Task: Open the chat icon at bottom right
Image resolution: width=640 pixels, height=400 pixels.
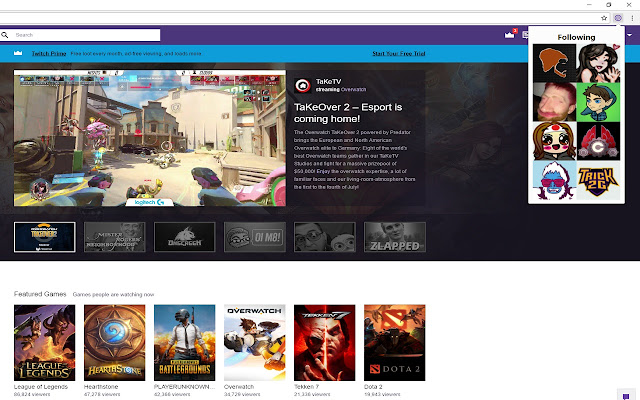Action: point(626,396)
